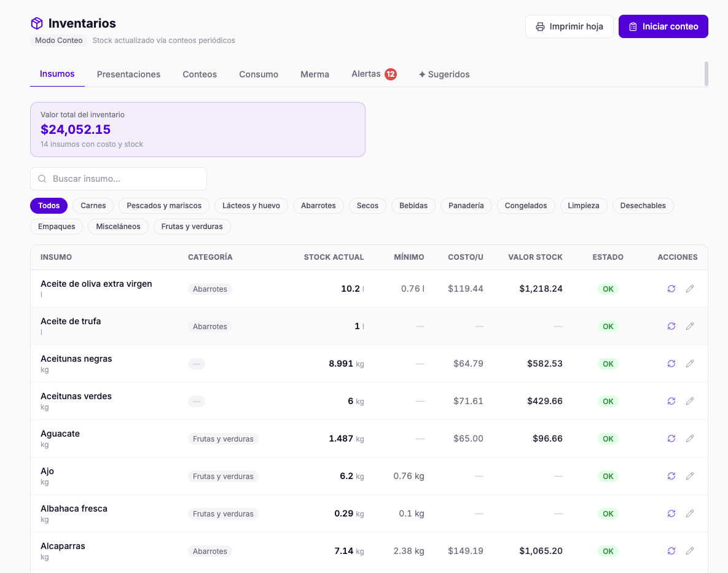Open the Sugeridos tab
Image resolution: width=728 pixels, height=573 pixels.
[444, 74]
